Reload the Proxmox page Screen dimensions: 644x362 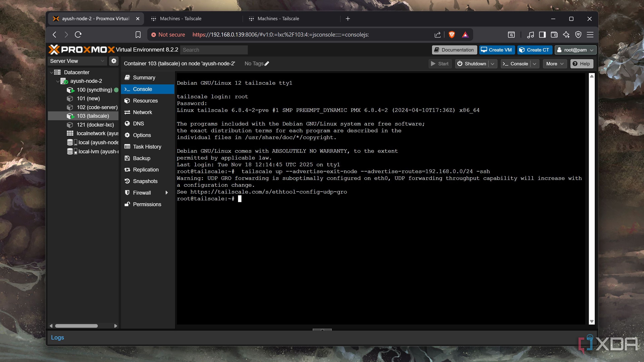pyautogui.click(x=78, y=35)
